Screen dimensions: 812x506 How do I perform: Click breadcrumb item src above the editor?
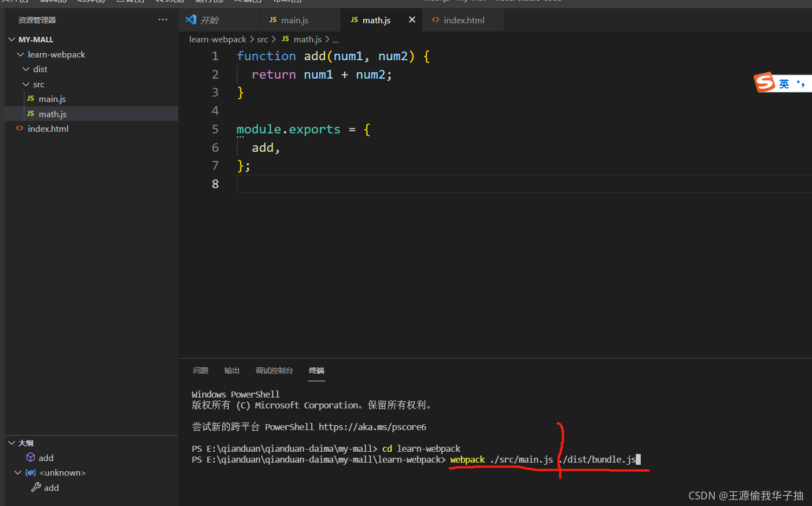[262, 39]
